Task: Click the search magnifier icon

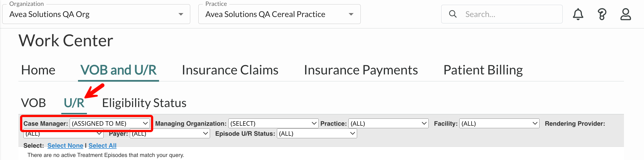Action: click(x=453, y=14)
